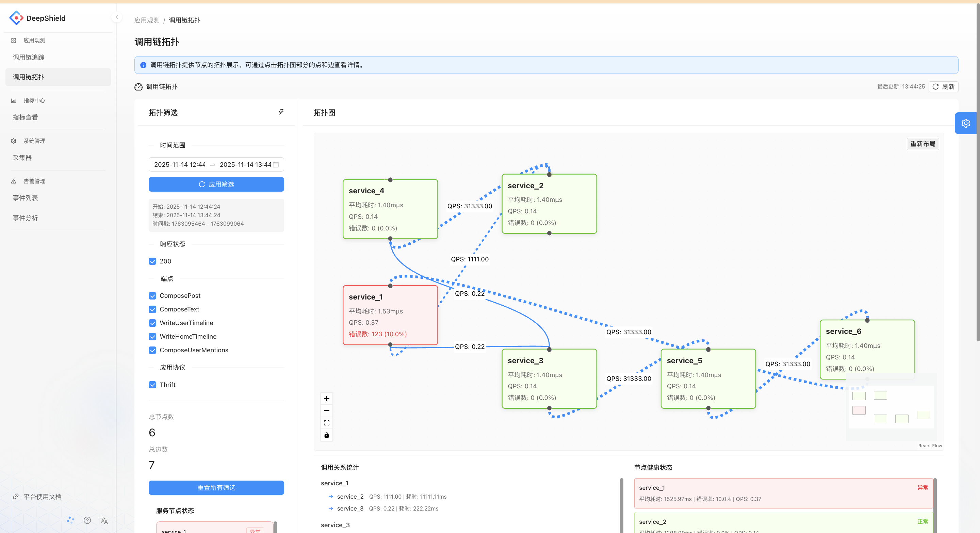This screenshot has width=980, height=533.
Task: Open 事件分析 from alert management menu
Action: click(x=25, y=217)
